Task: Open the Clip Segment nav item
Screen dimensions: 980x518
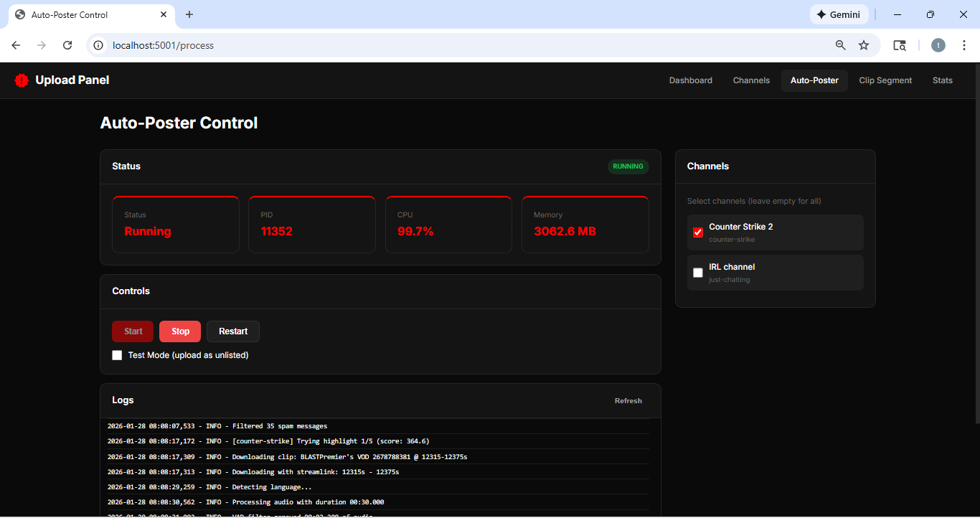Action: (885, 80)
